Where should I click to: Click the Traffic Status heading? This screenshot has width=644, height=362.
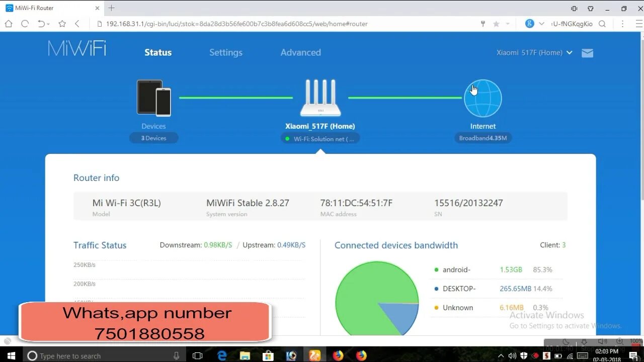click(x=100, y=245)
